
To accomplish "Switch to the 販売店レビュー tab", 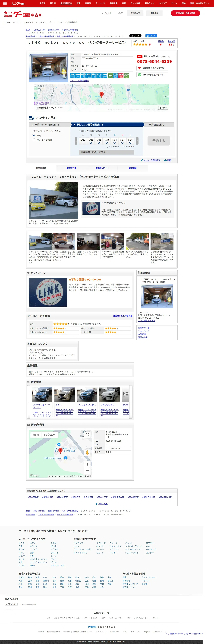I will point(102,168).
